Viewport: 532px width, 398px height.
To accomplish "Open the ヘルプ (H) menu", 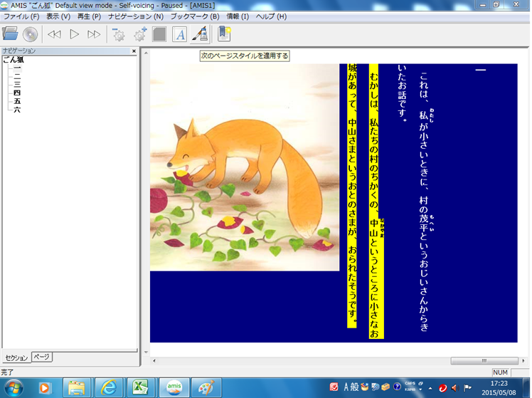I will pos(271,16).
